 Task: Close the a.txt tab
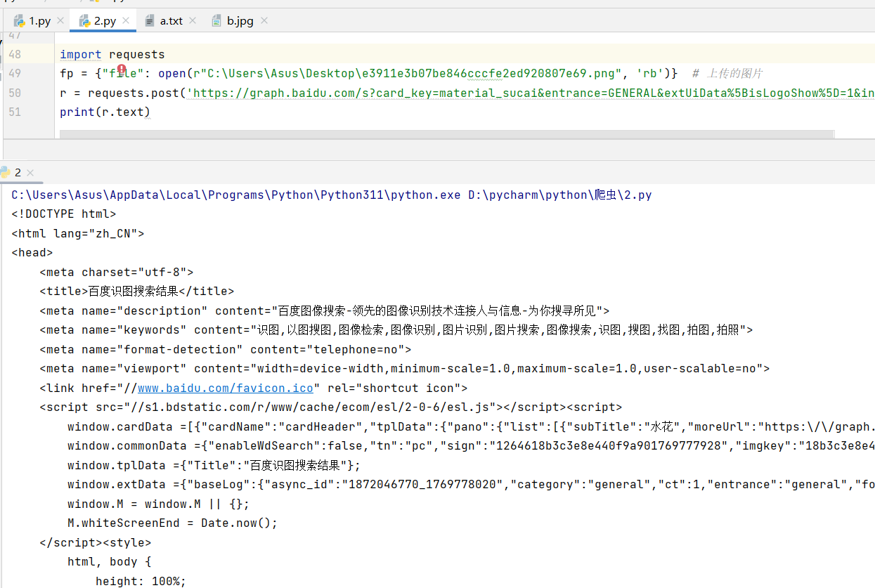tap(193, 21)
